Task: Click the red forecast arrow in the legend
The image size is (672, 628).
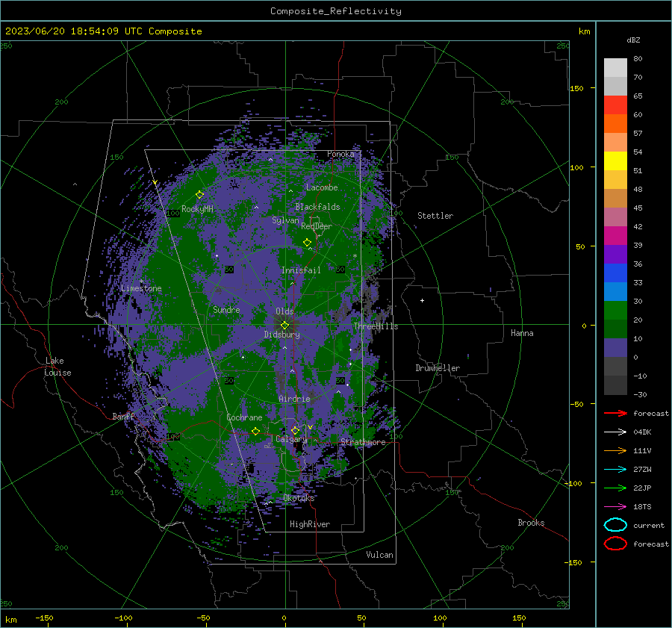Action: tap(615, 413)
